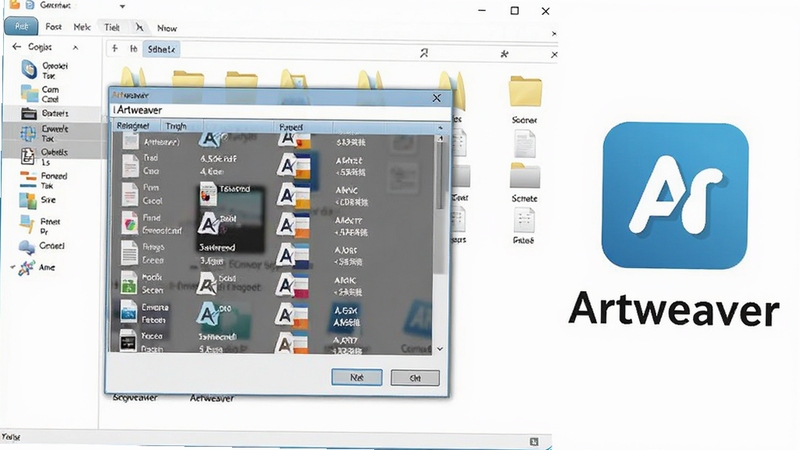Screen dimensions: 800x450
Task: Click the Nat button in the dialog
Action: pos(357,378)
